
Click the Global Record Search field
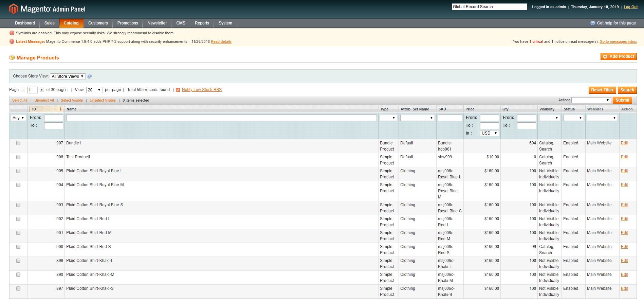[489, 7]
